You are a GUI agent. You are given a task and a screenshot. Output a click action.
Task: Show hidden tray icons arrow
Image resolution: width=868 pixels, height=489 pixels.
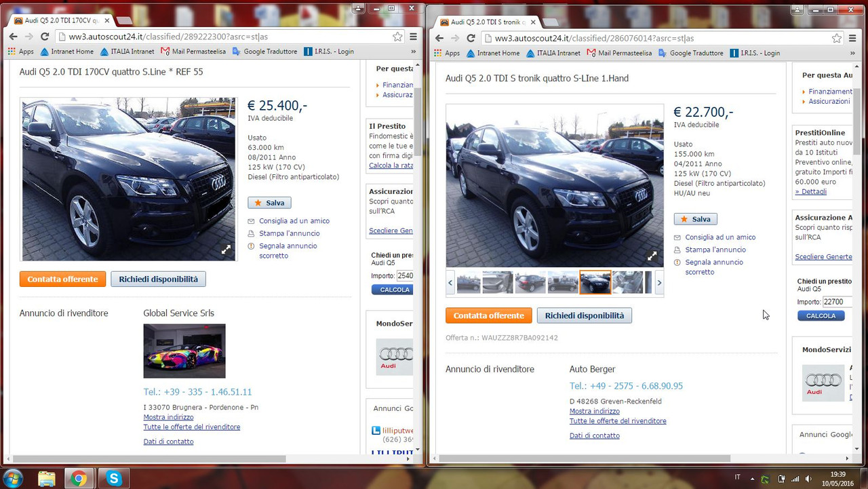click(751, 478)
